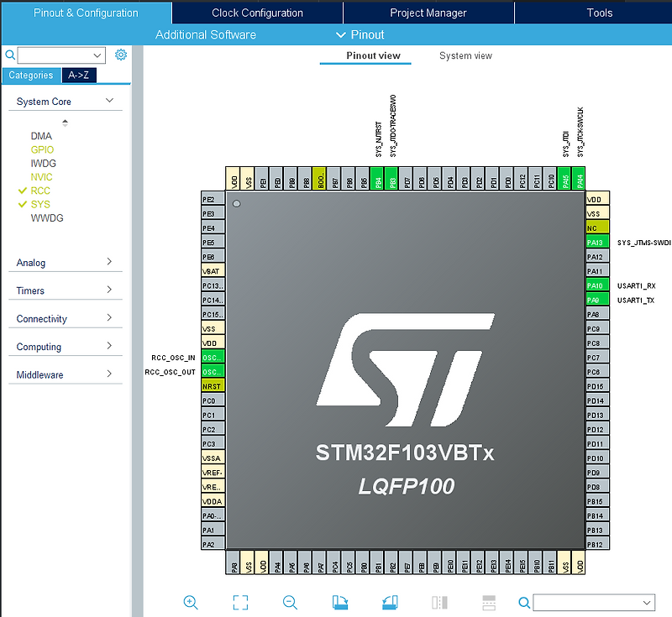
Task: Rotate the chip counter-clockwise
Action: (x=388, y=602)
